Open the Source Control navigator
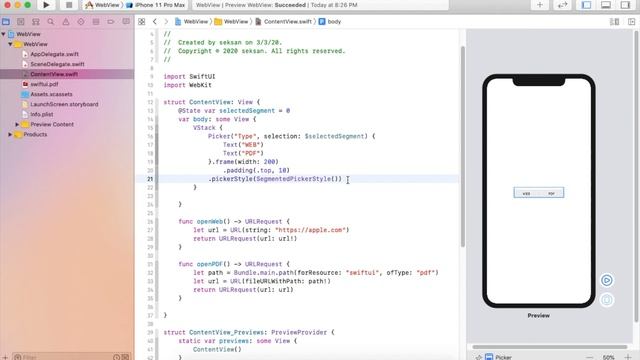 (21, 22)
